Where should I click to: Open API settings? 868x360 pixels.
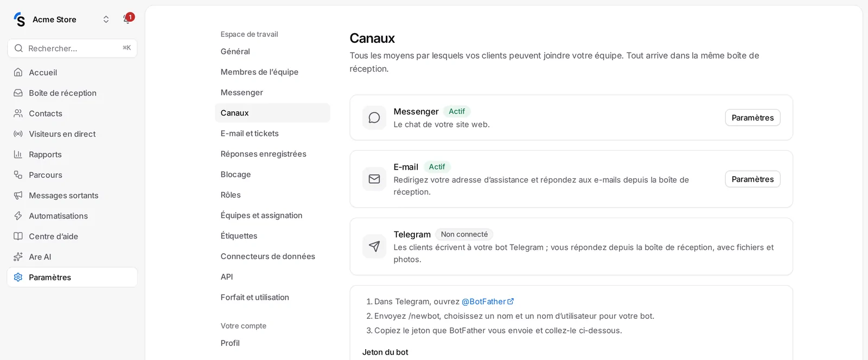(272, 277)
